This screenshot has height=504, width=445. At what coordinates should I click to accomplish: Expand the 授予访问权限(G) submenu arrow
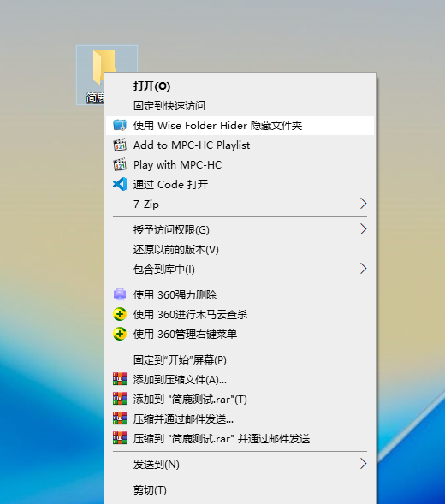point(363,229)
